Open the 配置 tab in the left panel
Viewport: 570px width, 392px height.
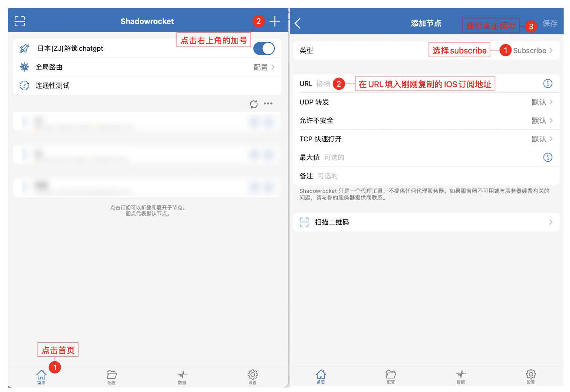pos(112,377)
